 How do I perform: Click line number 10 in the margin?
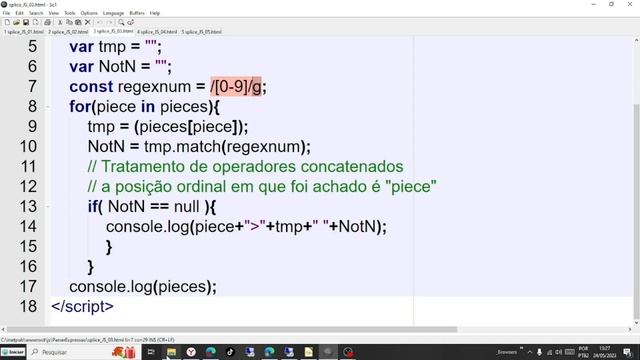28,147
